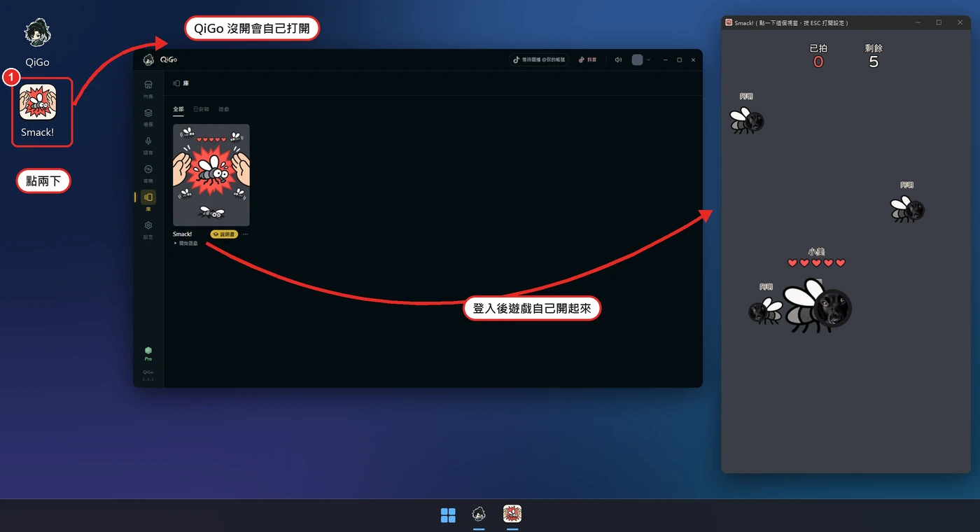Smack the top-left 阿明 fly in game window

tap(747, 120)
